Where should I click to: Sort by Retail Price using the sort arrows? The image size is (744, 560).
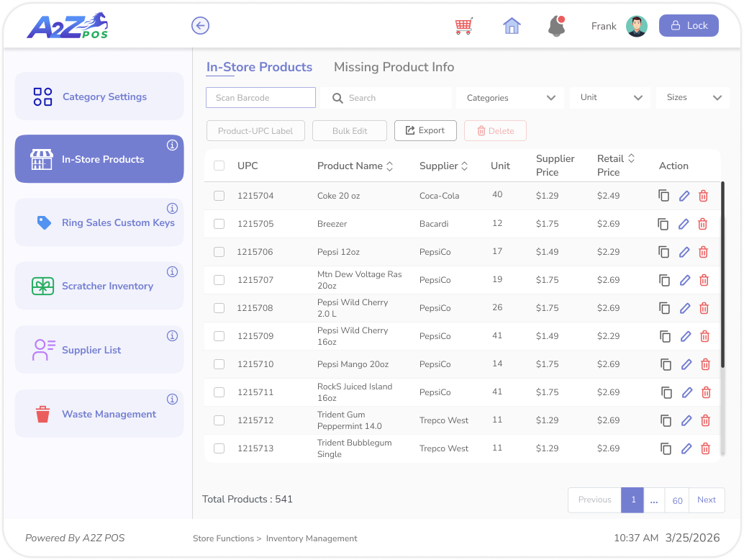[x=632, y=158]
